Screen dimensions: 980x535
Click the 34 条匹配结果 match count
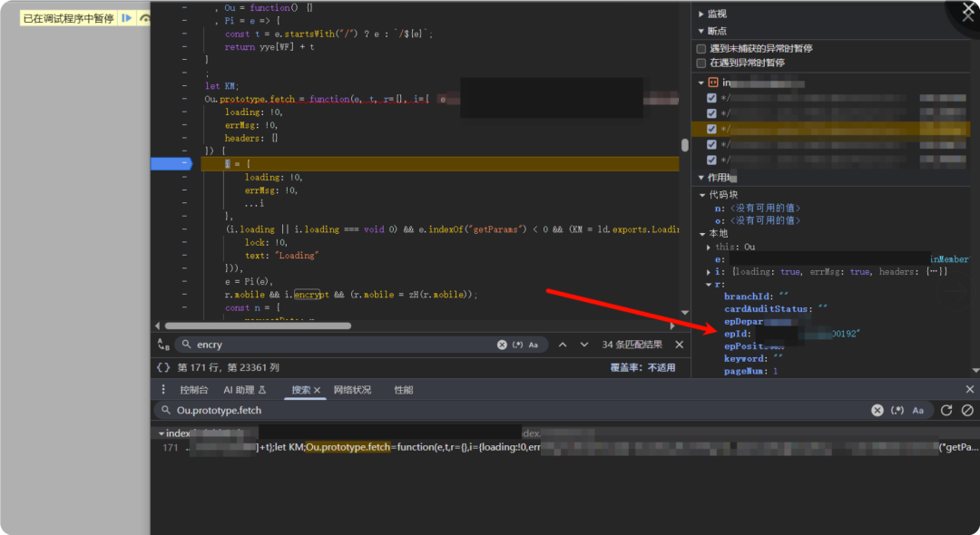point(632,345)
